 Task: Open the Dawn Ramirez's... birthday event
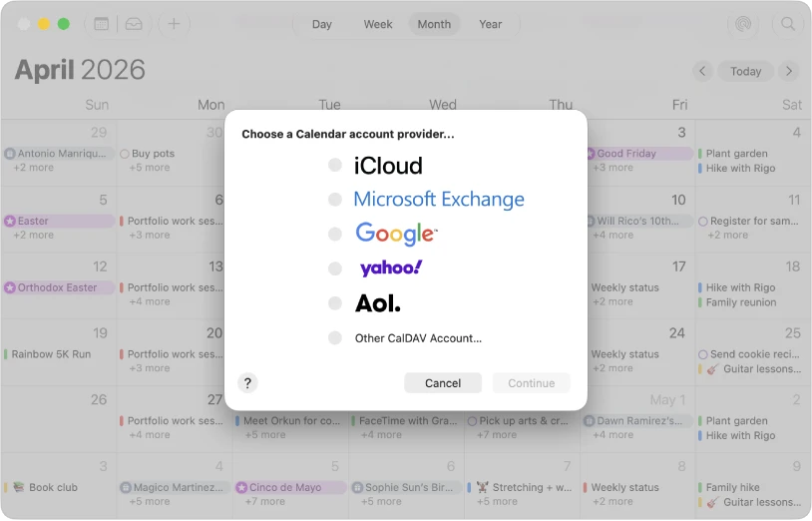point(638,421)
